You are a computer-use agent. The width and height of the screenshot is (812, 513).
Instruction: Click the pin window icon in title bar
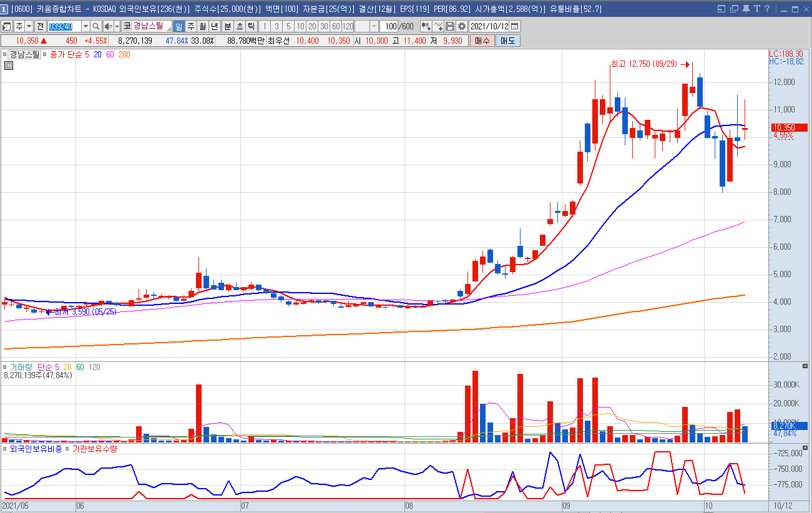click(x=746, y=9)
